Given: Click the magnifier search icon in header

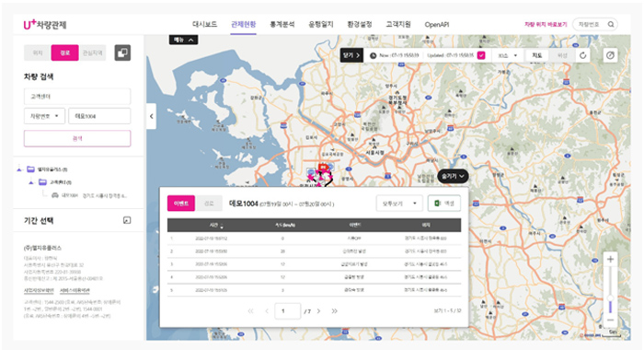Looking at the screenshot, I should coord(611,24).
